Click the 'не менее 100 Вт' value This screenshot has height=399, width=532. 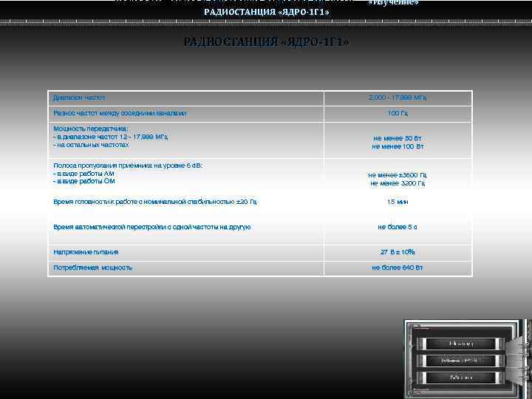pyautogui.click(x=398, y=146)
